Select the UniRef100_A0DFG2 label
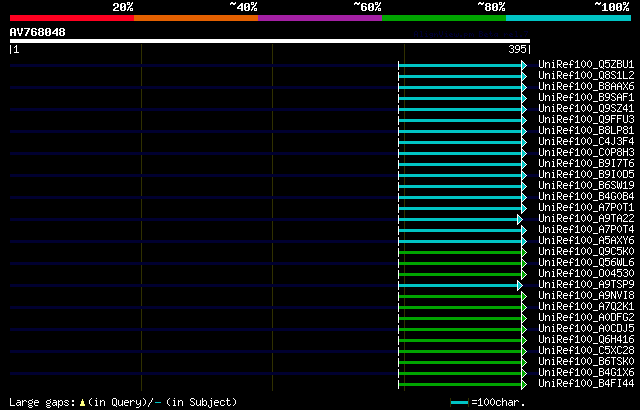The width and height of the screenshot is (640, 410). (x=586, y=318)
